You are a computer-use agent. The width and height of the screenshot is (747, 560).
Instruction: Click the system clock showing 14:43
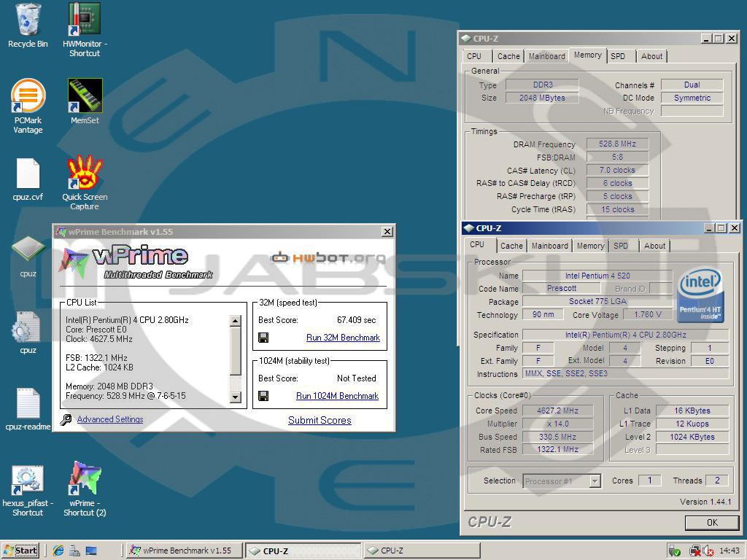(729, 551)
